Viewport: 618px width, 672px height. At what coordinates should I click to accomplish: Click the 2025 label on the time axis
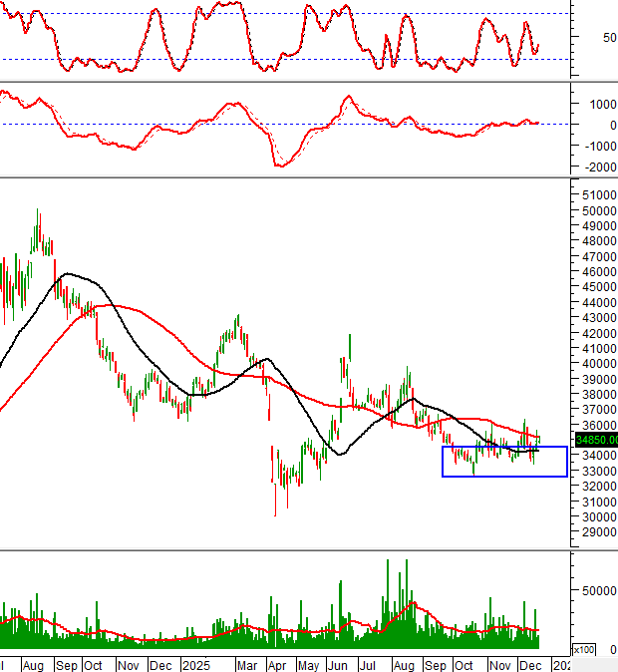point(194,664)
